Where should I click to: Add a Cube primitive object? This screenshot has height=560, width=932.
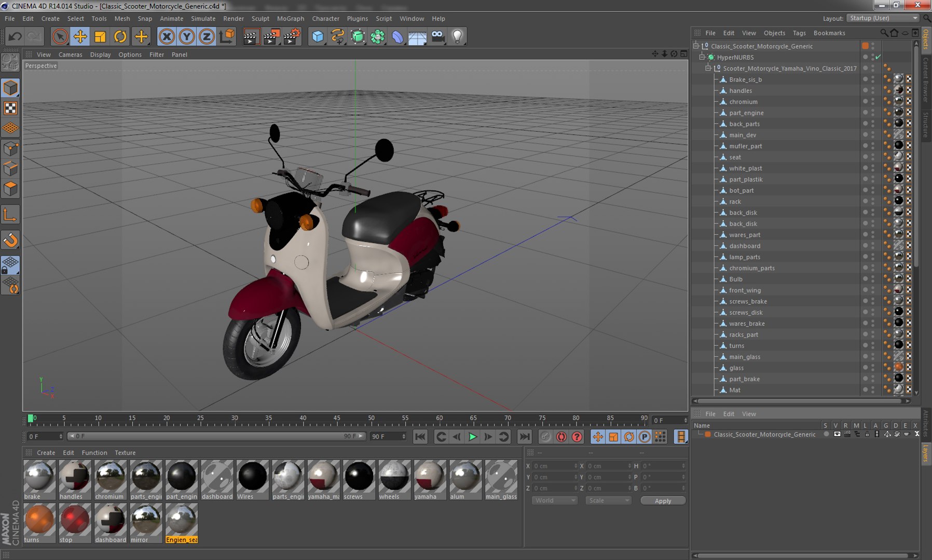pyautogui.click(x=318, y=36)
